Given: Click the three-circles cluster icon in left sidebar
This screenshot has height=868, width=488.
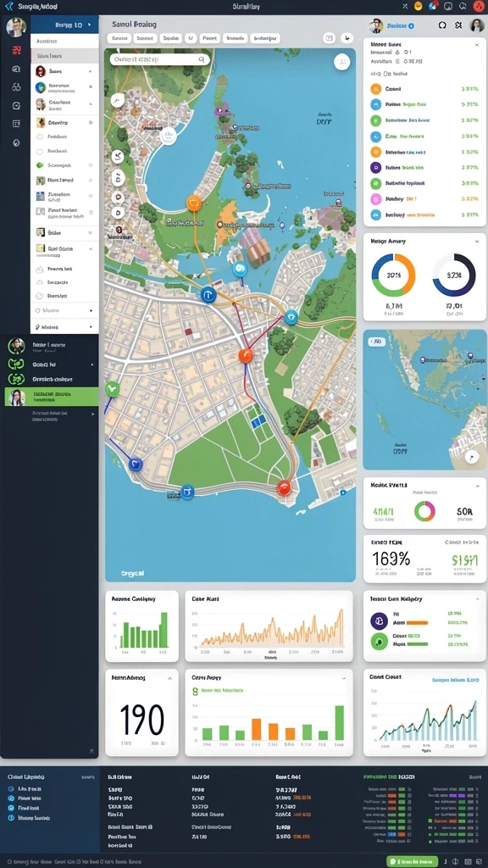Looking at the screenshot, I should click(x=16, y=87).
